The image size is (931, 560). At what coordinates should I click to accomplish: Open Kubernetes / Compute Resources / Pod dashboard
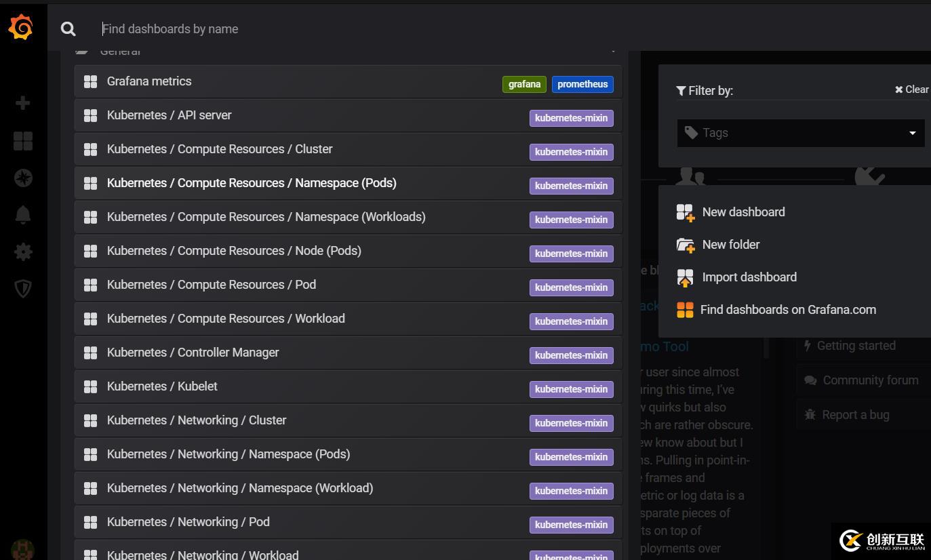[x=348, y=285]
